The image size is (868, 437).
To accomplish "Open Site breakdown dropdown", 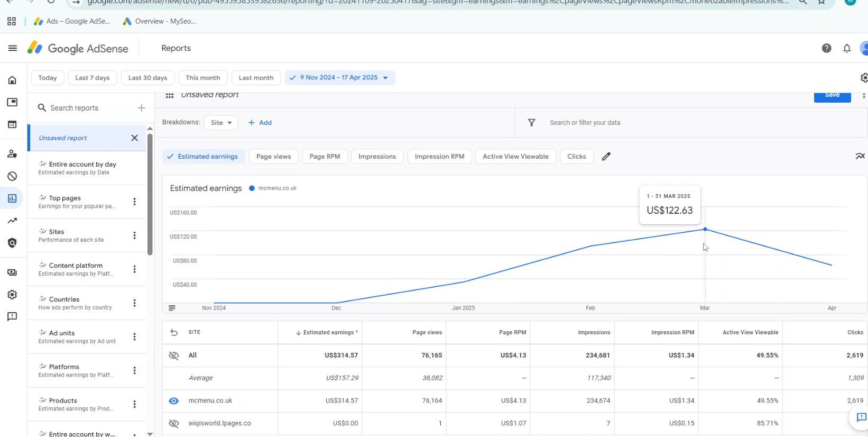I will tap(221, 123).
